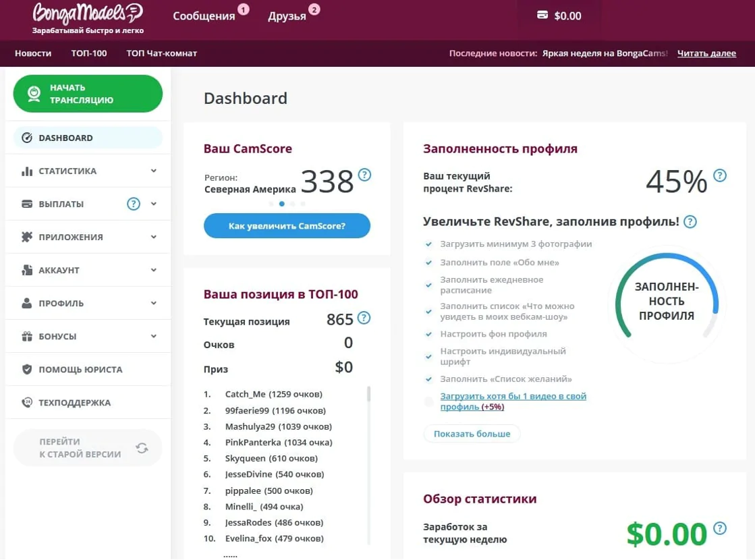Click the help icon next to weekly earnings $0.00
Viewport: 755px width, 560px height.
(x=720, y=528)
